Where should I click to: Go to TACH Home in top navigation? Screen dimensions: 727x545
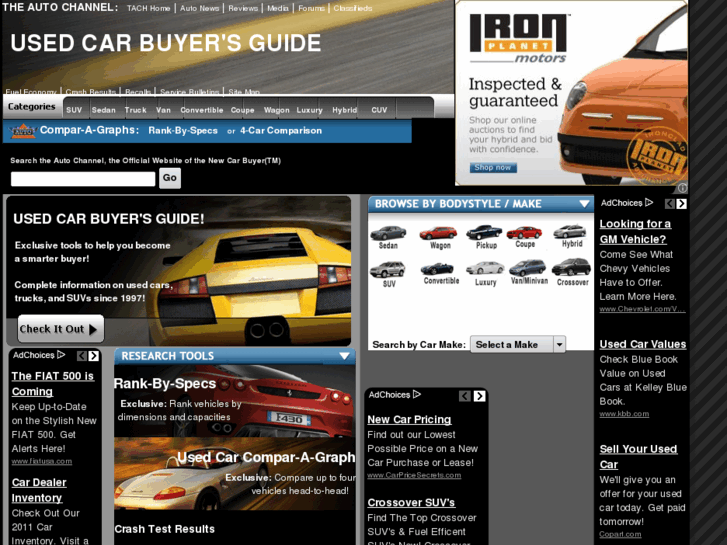(148, 8)
